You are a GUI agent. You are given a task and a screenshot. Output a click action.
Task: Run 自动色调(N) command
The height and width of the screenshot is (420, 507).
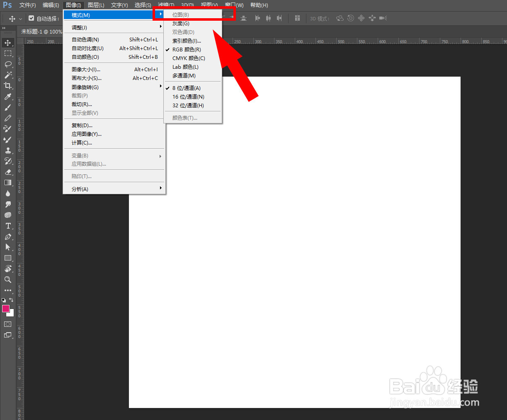[x=114, y=39]
